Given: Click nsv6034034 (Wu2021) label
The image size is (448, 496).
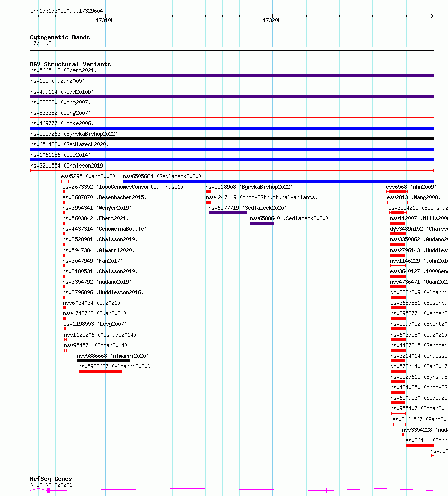Looking at the screenshot, I should [92, 303].
